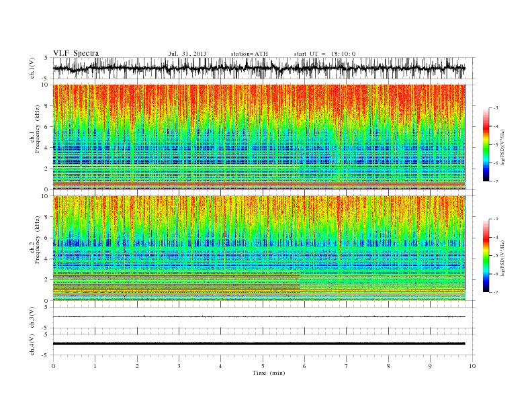Viewport: 532px width, 411px height.
Task: Click the 'Jul. 31, 2013' date label
Action: coord(187,54)
